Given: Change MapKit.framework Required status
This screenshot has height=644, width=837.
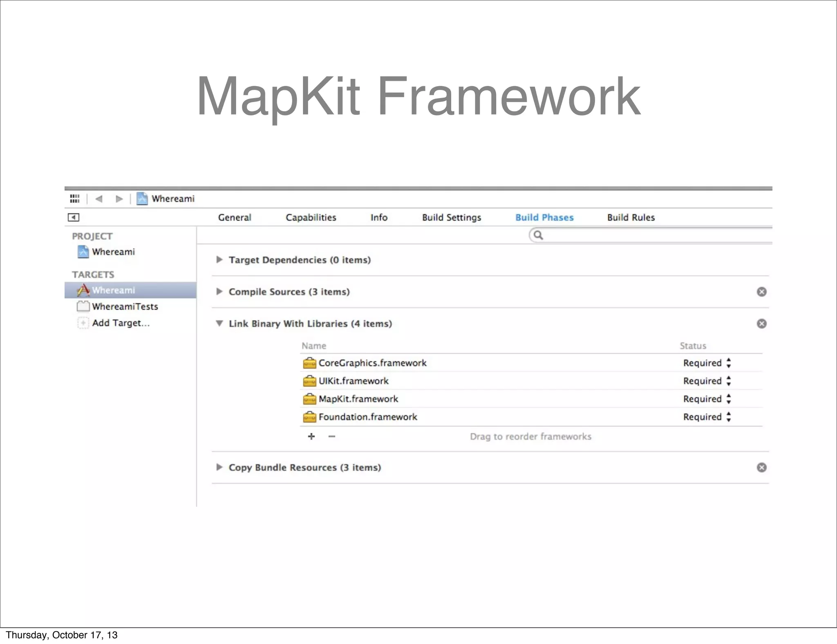Looking at the screenshot, I should coord(707,399).
